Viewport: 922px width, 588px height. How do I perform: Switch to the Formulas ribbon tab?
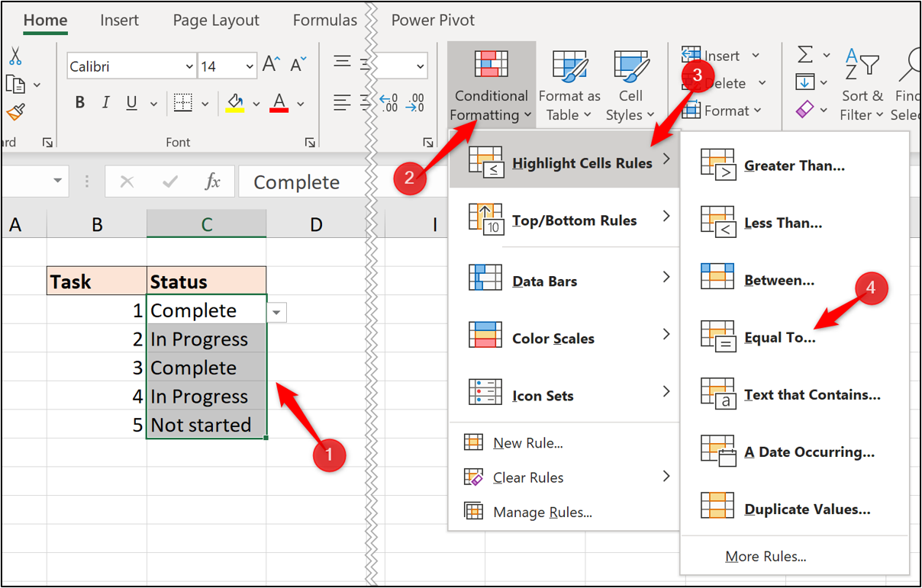pyautogui.click(x=324, y=21)
